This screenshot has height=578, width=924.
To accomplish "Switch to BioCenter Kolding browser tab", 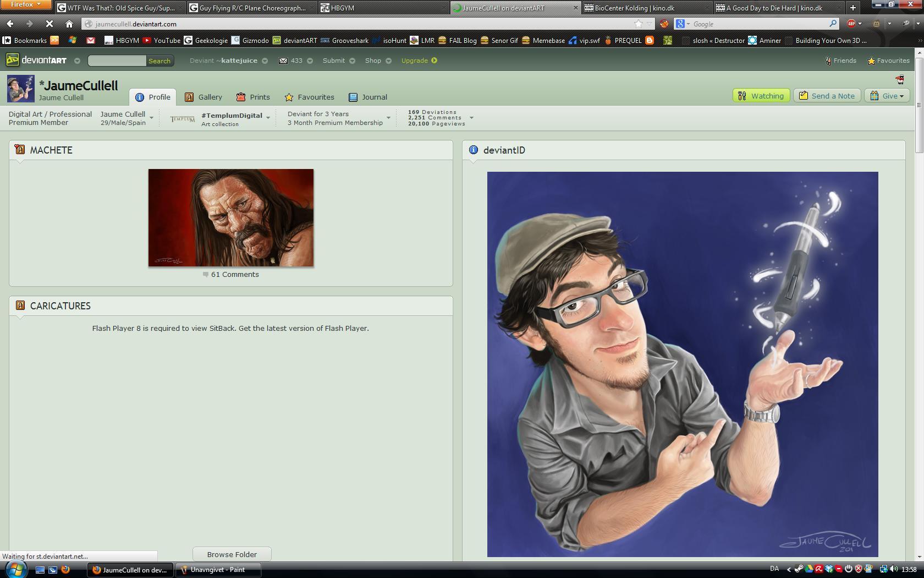I will coord(646,8).
